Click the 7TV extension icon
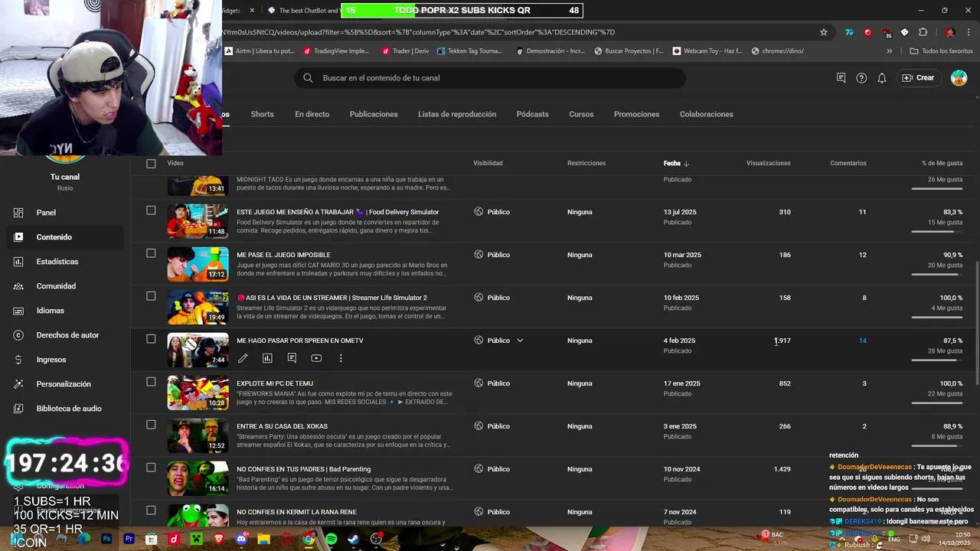This screenshot has width=980, height=551. point(849,32)
